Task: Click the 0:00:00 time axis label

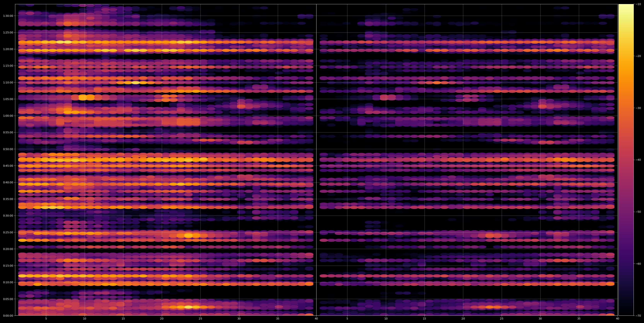Action: point(8,315)
